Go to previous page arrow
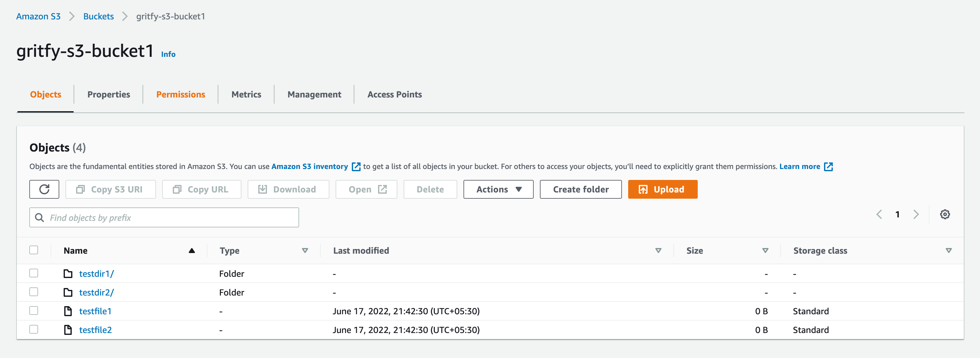The image size is (980, 358). pyautogui.click(x=879, y=214)
